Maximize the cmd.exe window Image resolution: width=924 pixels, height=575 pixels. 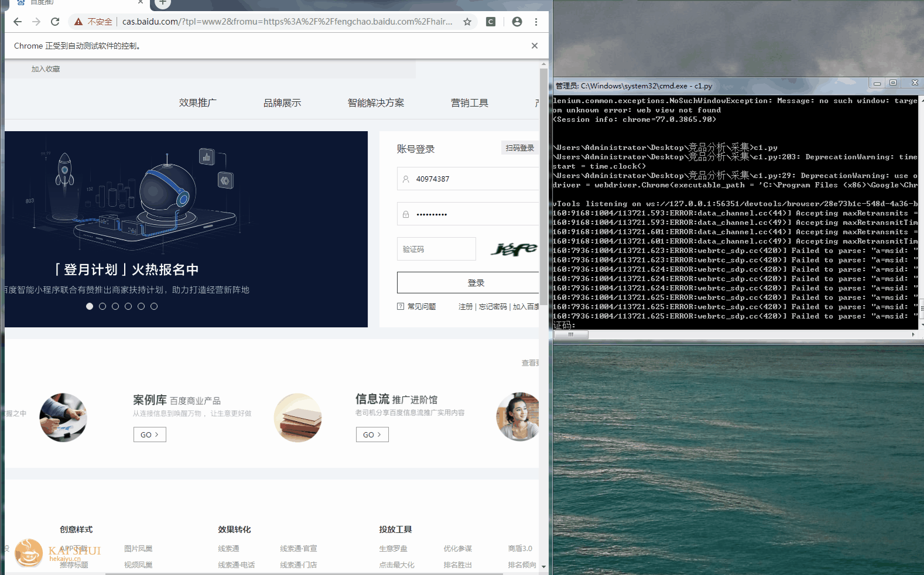pyautogui.click(x=893, y=83)
